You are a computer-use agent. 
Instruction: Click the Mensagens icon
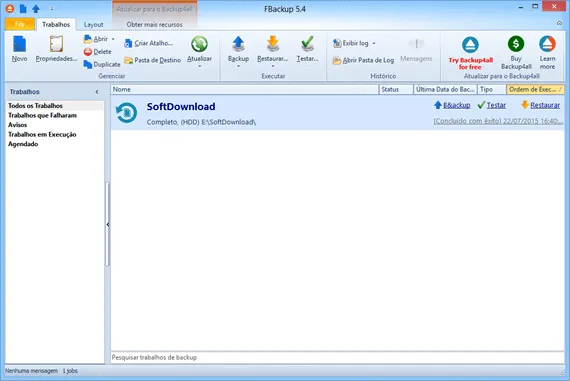point(416,44)
